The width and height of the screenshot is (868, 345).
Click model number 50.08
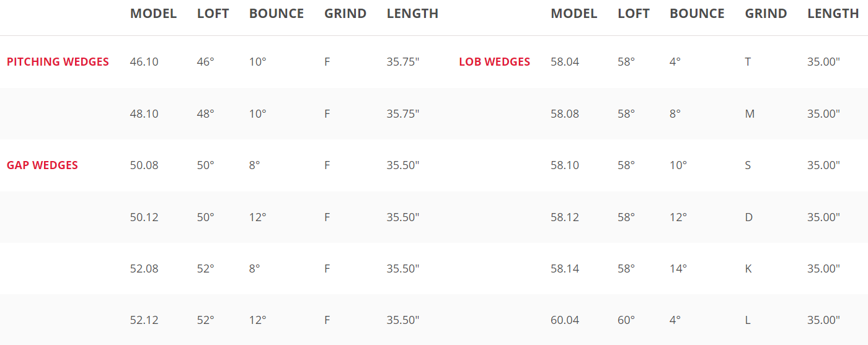[144, 165]
